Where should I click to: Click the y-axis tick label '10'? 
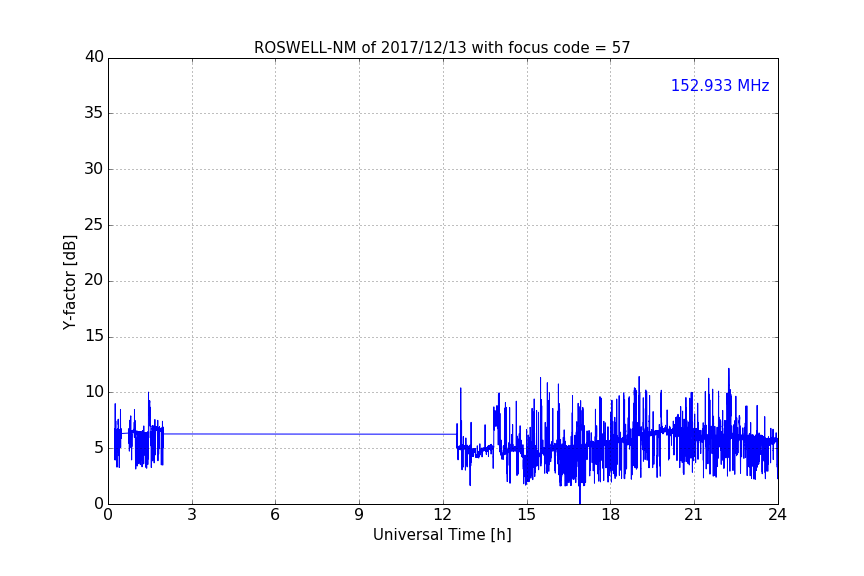[x=94, y=392]
